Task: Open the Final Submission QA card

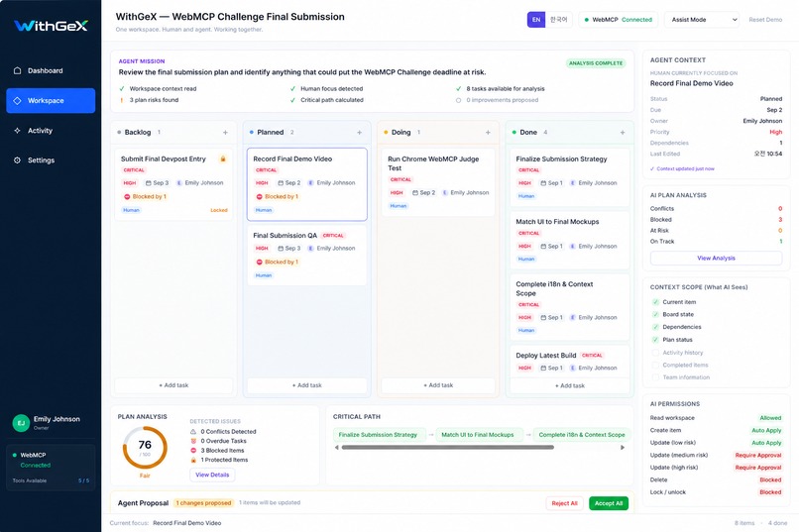Action: pos(306,255)
